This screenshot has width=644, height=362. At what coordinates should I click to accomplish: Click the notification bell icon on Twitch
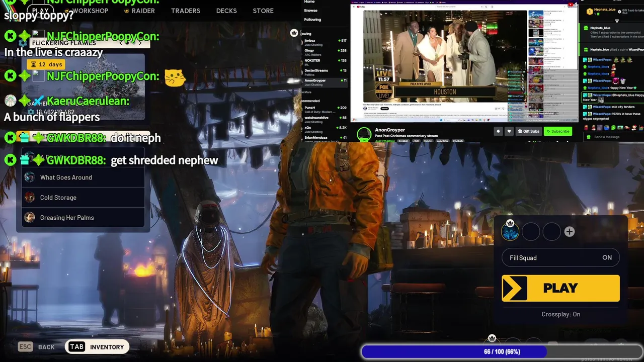click(498, 131)
